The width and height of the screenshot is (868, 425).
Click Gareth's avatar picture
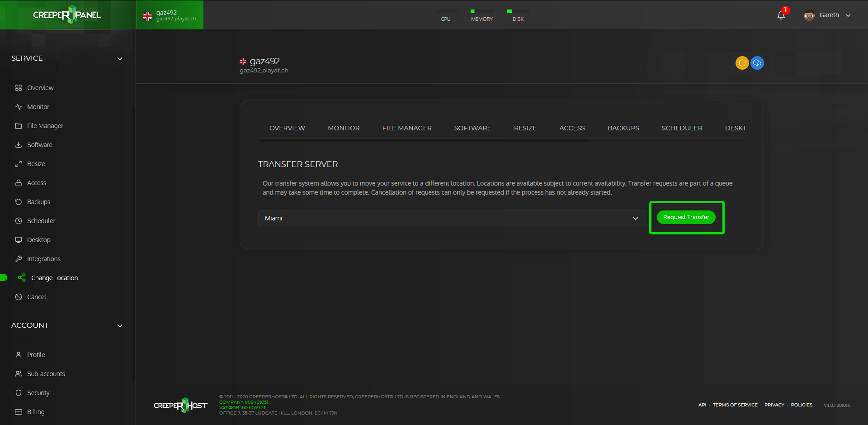(809, 15)
